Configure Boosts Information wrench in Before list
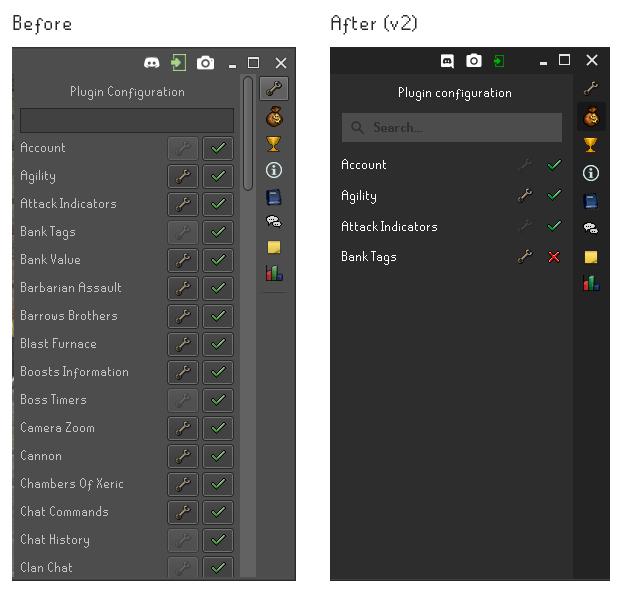 183,372
